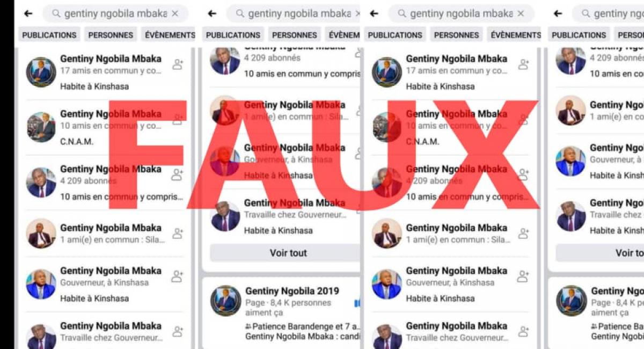Image resolution: width=644 pixels, height=349 pixels.
Task: Tap the search magnifier icon in third panel
Action: (402, 14)
